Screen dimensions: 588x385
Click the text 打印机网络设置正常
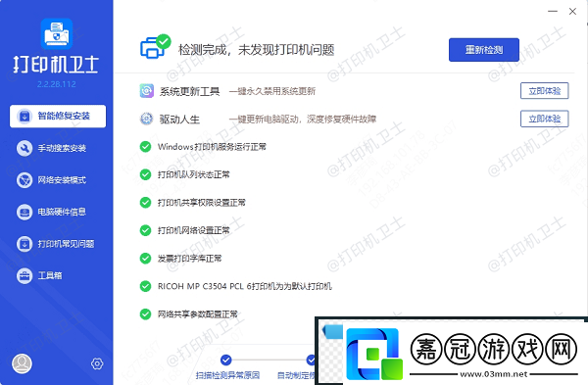[193, 230]
